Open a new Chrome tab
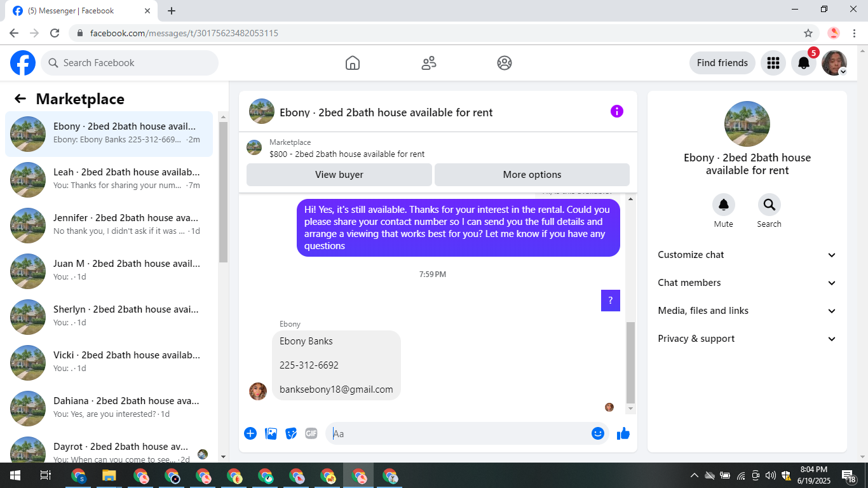The width and height of the screenshot is (868, 488). coord(172,11)
